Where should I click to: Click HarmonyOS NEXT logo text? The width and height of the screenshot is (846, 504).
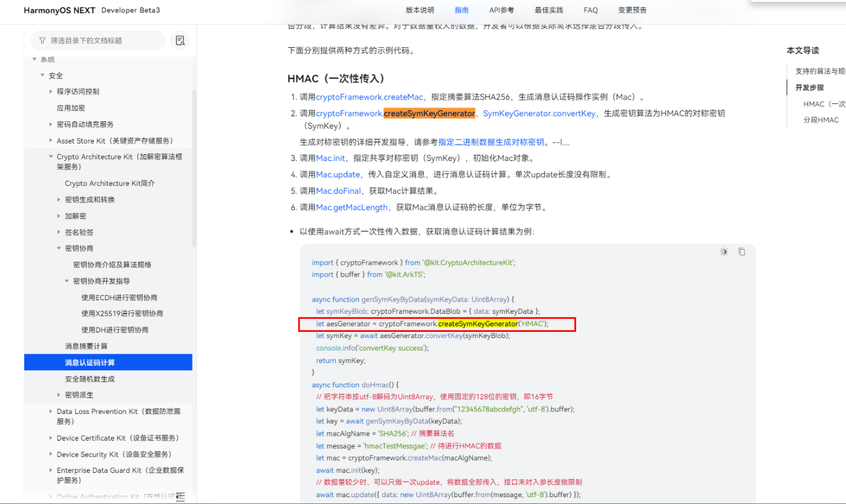60,11
